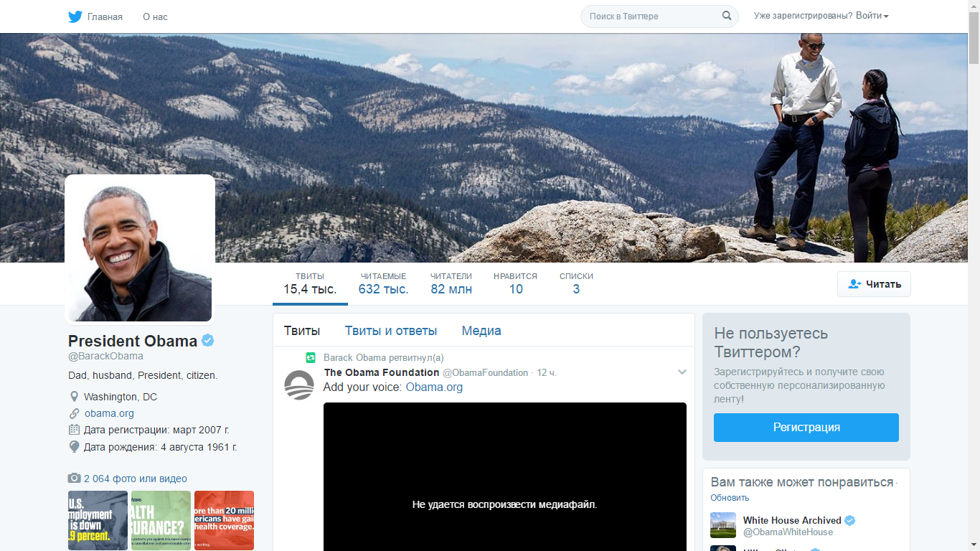Click the @ObamaFoundation handle

point(485,373)
